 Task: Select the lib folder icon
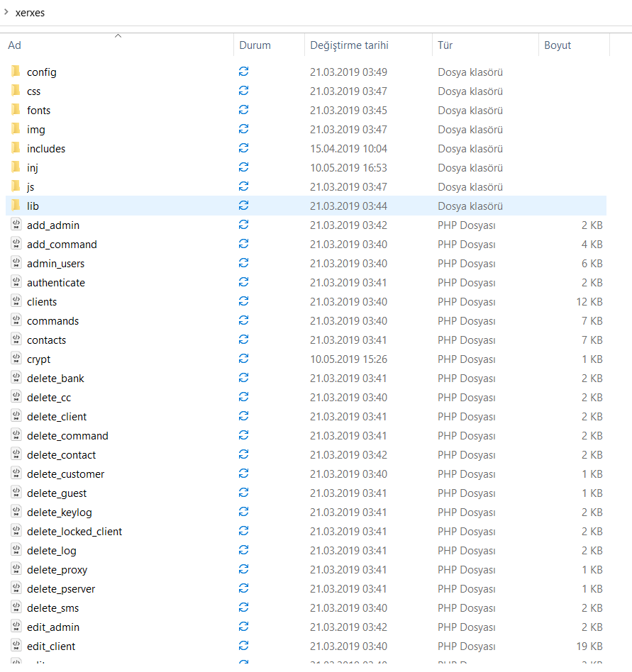(x=16, y=206)
